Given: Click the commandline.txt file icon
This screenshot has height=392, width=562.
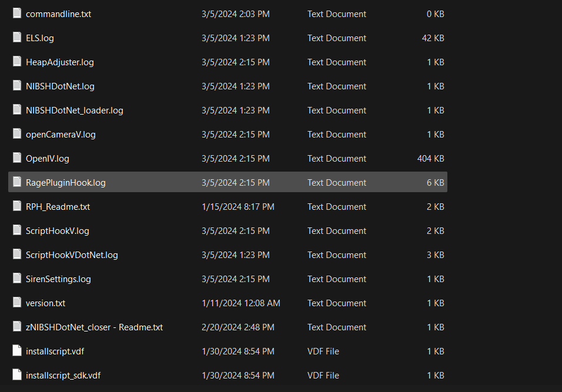Looking at the screenshot, I should coord(17,14).
